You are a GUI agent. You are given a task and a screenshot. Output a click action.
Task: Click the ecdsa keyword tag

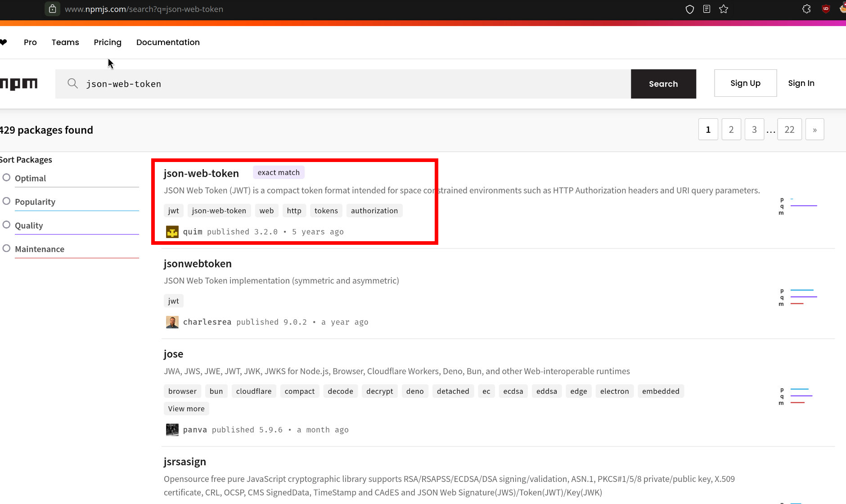tap(513, 391)
